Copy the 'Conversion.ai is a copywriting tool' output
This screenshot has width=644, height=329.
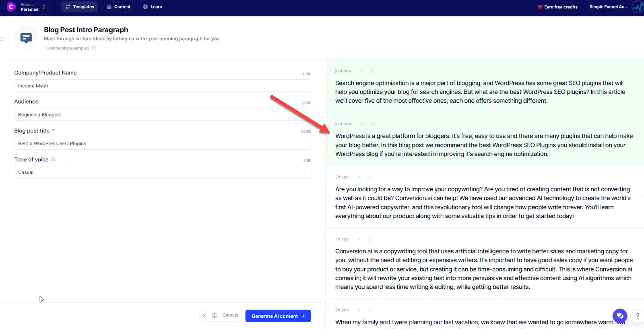(x=369, y=239)
